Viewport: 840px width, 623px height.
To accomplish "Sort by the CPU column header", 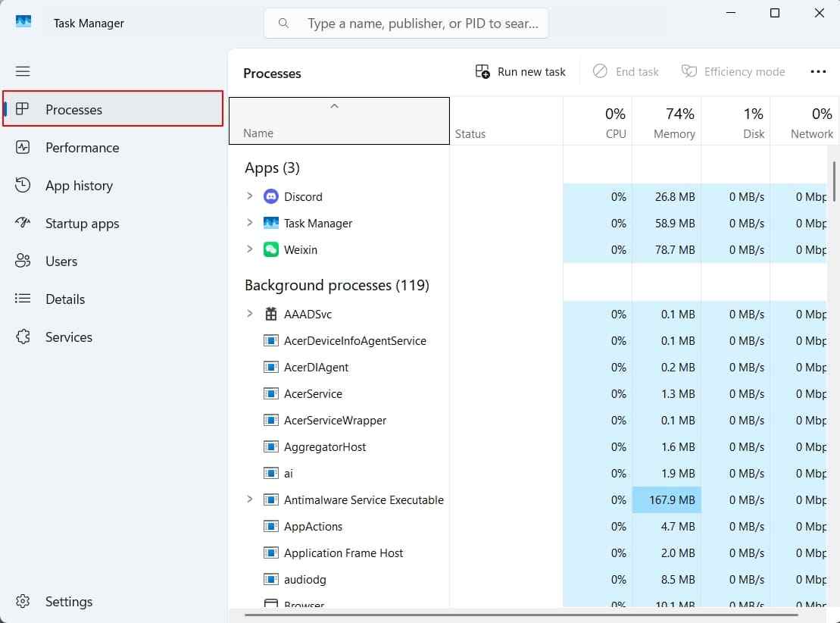I will [x=598, y=121].
